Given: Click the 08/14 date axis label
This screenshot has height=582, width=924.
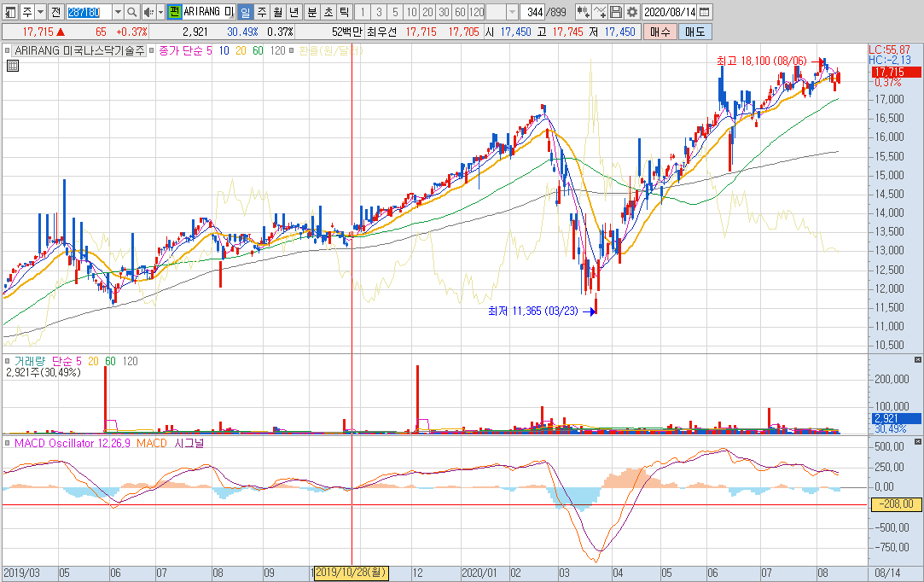Looking at the screenshot, I should 887,573.
